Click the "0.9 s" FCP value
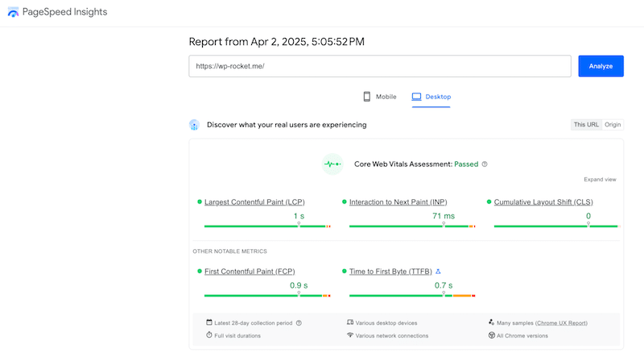Viewport: 644px width, 357px height. tap(299, 285)
